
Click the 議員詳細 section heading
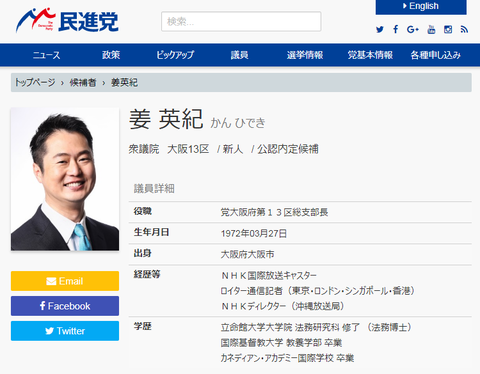(x=154, y=189)
